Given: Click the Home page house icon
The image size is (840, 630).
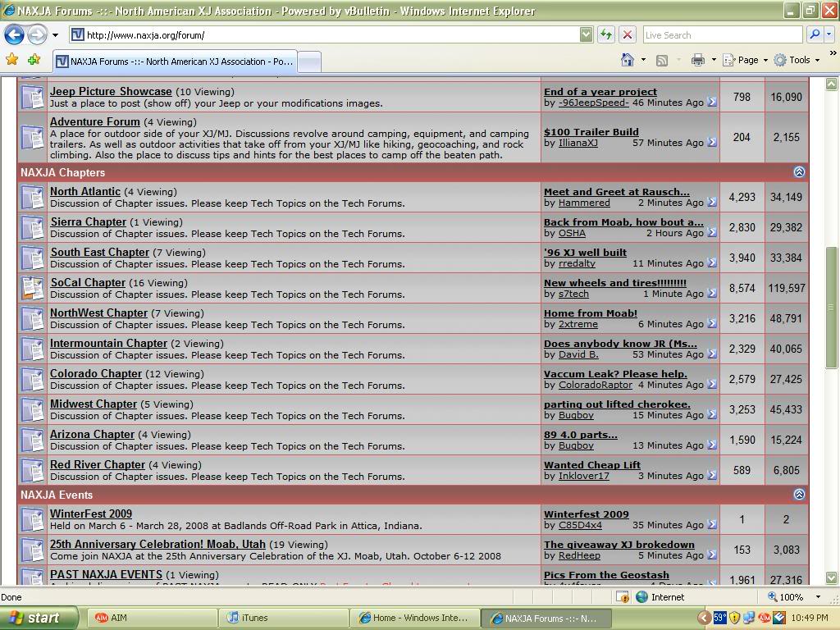Looking at the screenshot, I should point(628,60).
